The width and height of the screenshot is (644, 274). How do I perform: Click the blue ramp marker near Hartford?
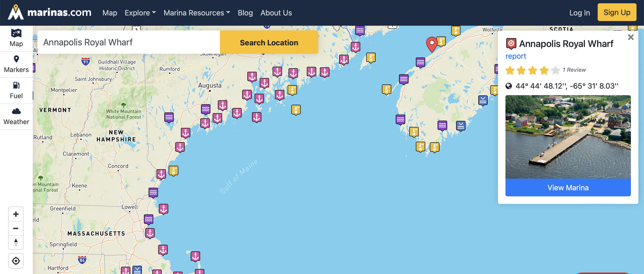tap(137, 270)
